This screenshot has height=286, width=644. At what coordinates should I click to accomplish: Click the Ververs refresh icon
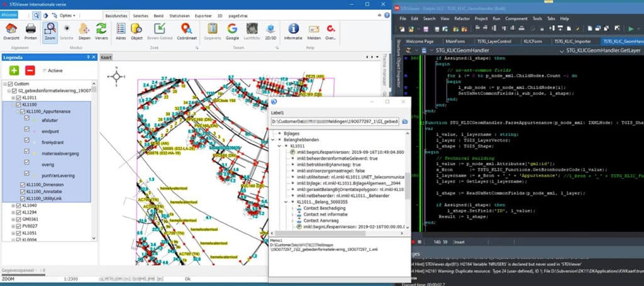pos(101,28)
